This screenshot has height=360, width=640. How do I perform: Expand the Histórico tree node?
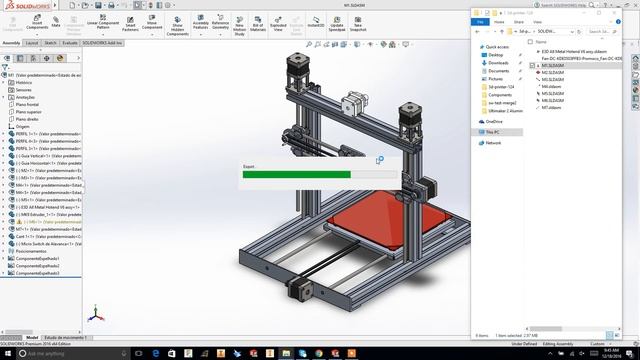4,82
